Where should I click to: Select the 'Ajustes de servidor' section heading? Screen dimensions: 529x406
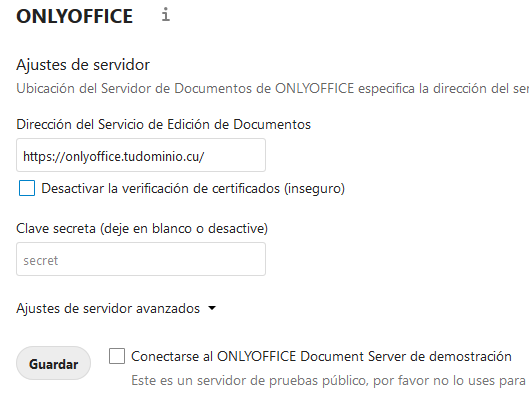point(83,65)
